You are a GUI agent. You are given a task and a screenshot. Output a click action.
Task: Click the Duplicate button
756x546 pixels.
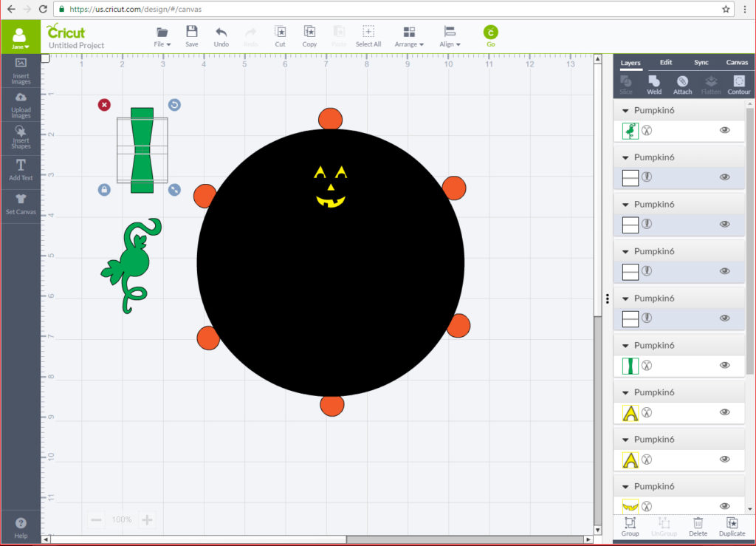coord(732,526)
